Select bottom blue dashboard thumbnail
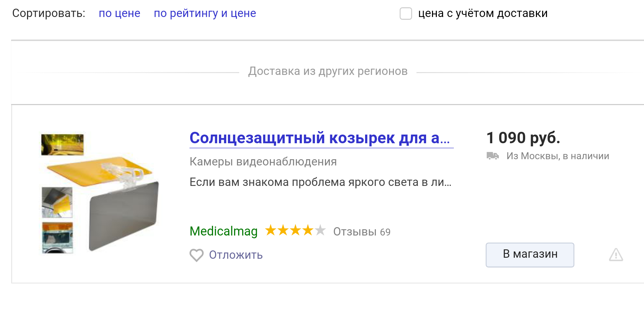Image resolution: width=644 pixels, height=334 pixels. 58,238
